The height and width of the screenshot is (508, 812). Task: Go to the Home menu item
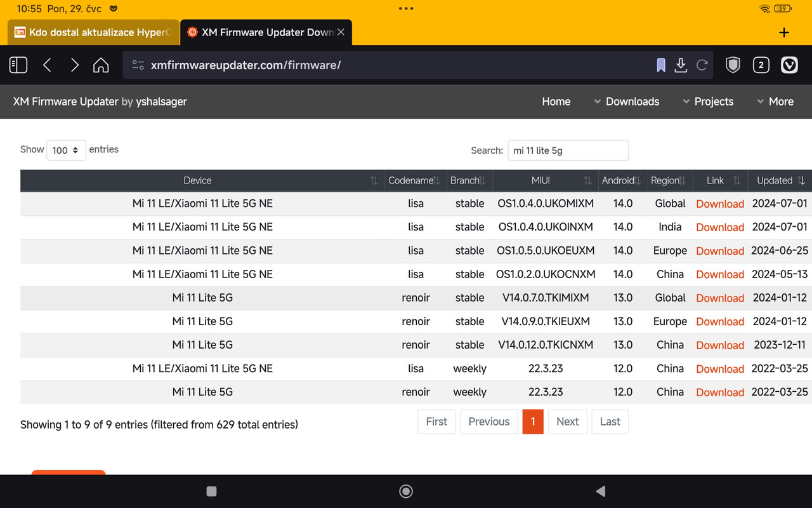click(556, 102)
